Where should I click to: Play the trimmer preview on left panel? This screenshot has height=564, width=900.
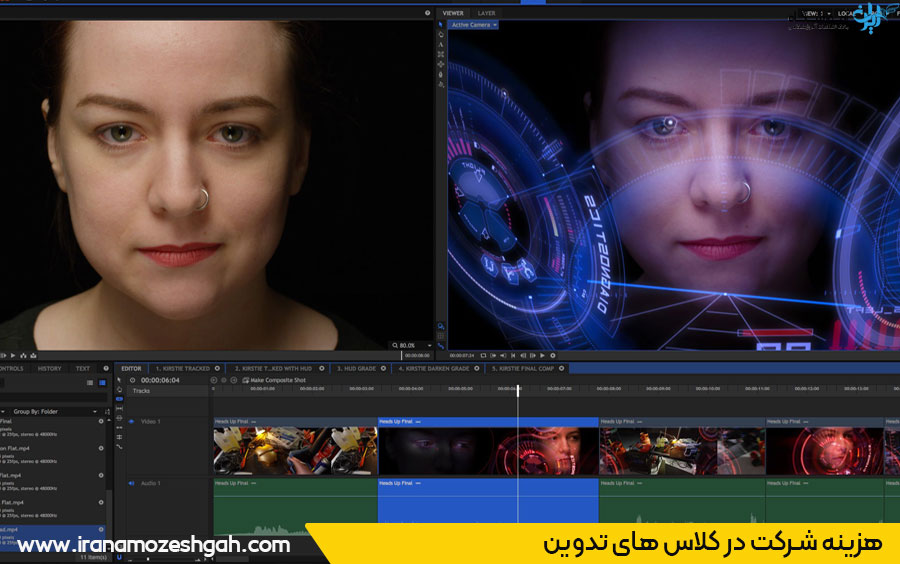pos(13,356)
